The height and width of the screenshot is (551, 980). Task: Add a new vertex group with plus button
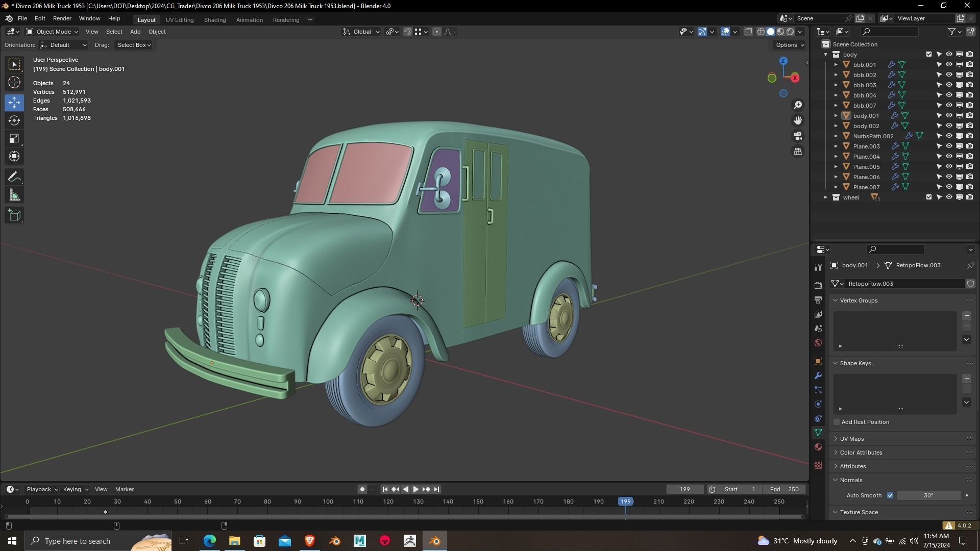pyautogui.click(x=967, y=316)
